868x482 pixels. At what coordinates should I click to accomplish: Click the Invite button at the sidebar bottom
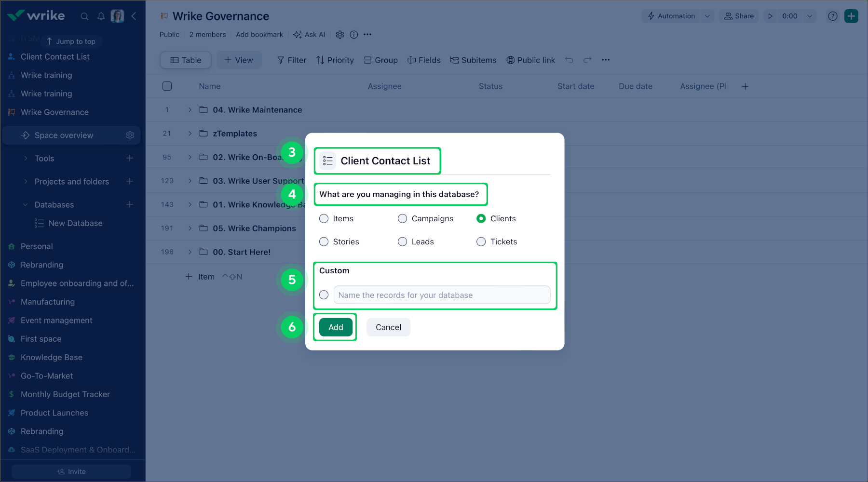click(70, 471)
